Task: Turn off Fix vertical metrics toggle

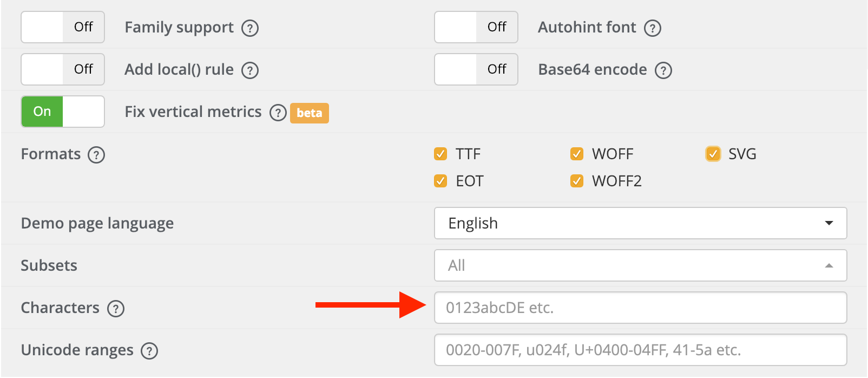Action: [x=63, y=112]
